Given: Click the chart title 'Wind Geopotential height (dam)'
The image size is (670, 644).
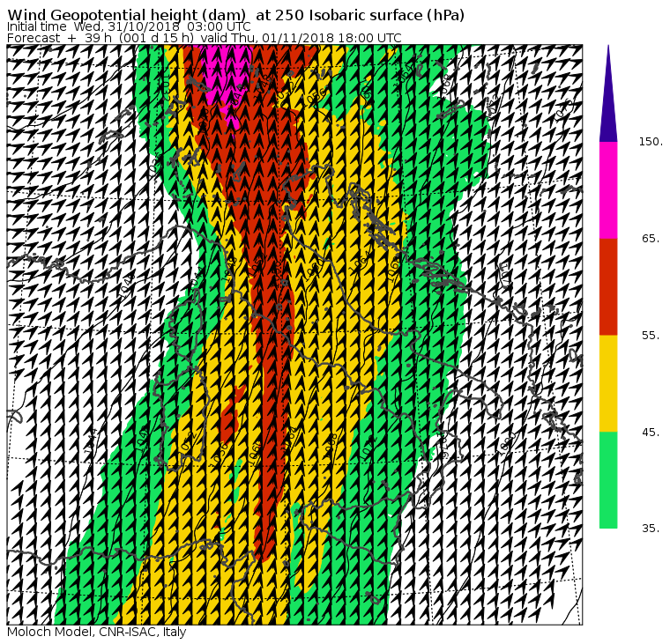Looking at the screenshot, I should click(x=126, y=15).
